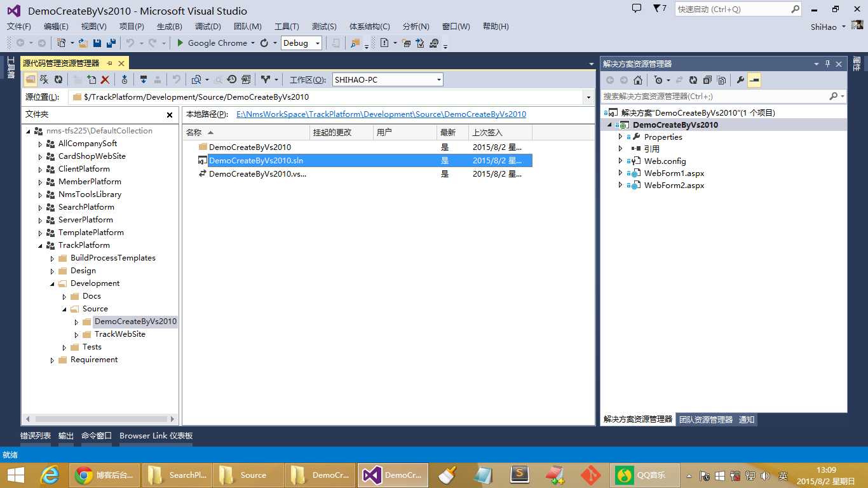Toggle auto-hide pin on Solution Explorer panel
Image resolution: width=868 pixels, height=488 pixels.
tap(827, 64)
